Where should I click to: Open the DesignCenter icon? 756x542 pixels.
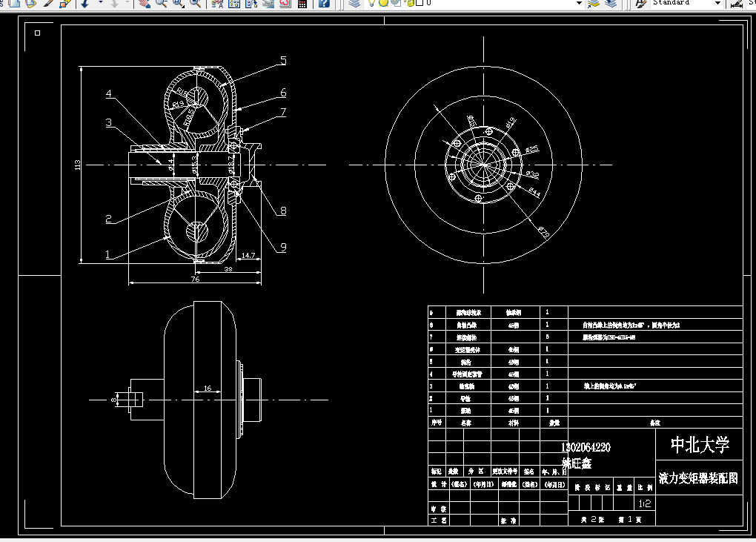234,4
